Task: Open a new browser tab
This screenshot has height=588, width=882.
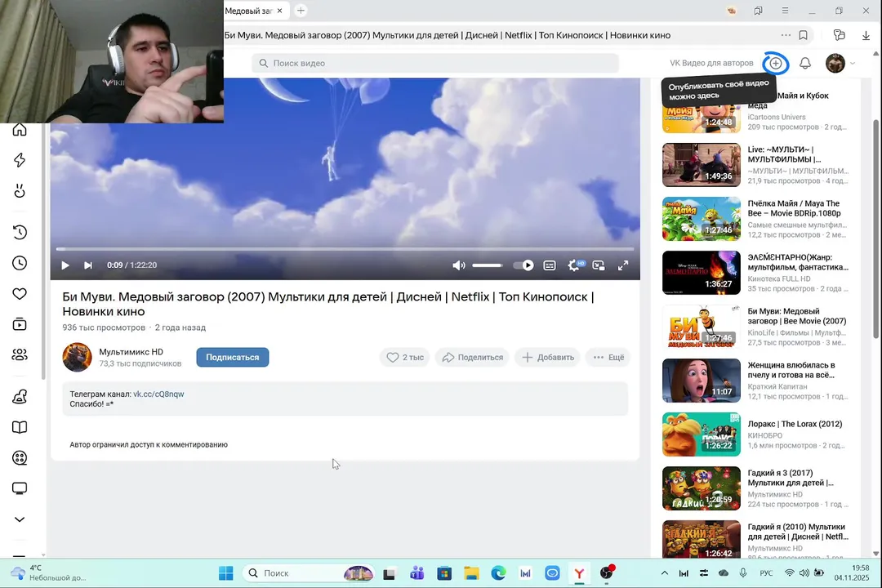Action: (301, 10)
